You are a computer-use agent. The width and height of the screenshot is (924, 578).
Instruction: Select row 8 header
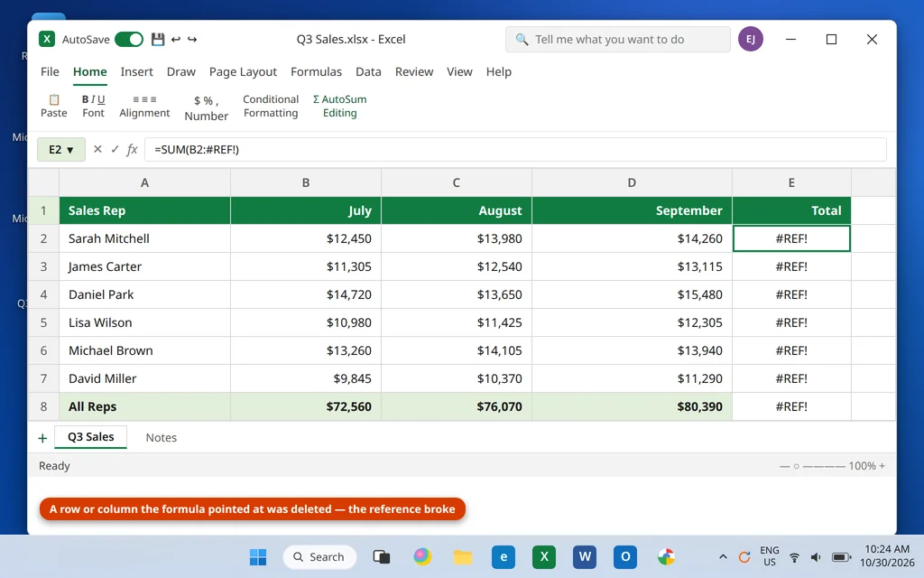click(43, 406)
